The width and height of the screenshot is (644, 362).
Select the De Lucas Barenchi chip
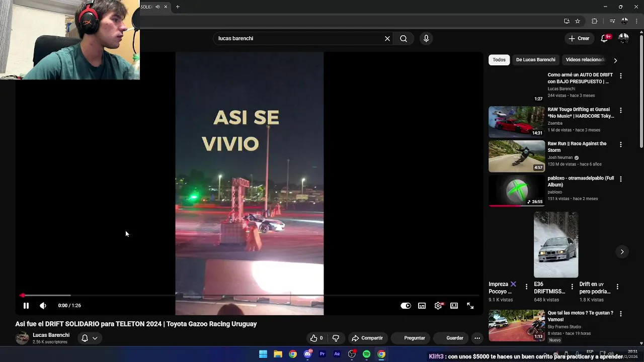coord(535,60)
